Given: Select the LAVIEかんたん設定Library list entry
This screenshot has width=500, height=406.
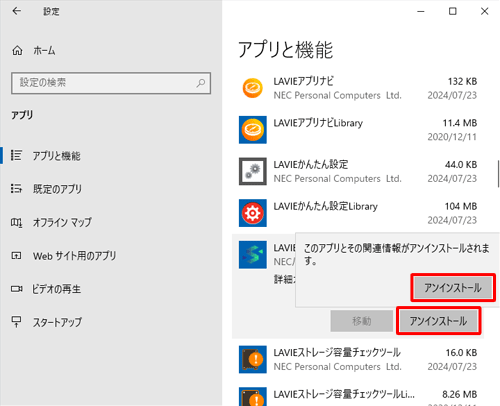Looking at the screenshot, I should (x=358, y=213).
